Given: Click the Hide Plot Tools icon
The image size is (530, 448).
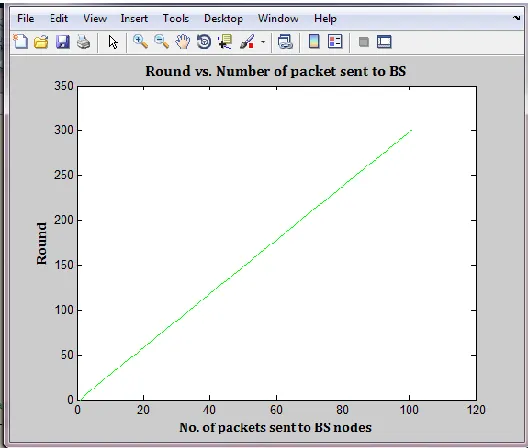Looking at the screenshot, I should 364,42.
